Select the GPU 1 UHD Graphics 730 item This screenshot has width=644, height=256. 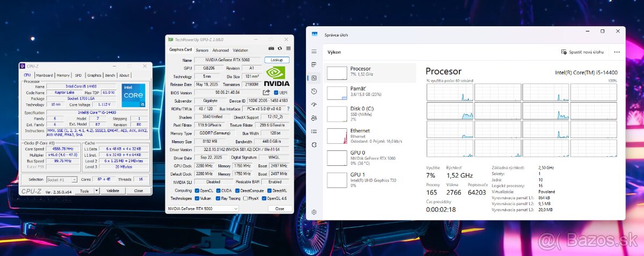click(x=370, y=179)
